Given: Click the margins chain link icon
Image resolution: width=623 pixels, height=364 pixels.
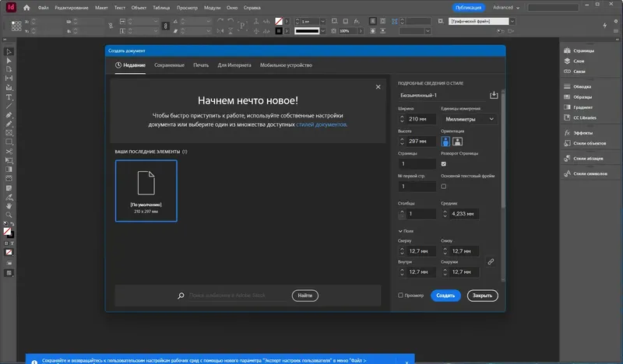Looking at the screenshot, I should [x=491, y=263].
